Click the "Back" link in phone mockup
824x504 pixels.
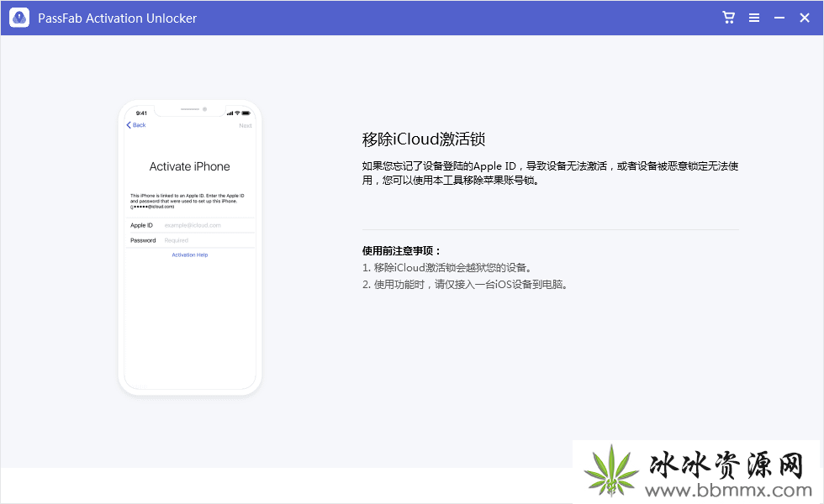[x=136, y=125]
